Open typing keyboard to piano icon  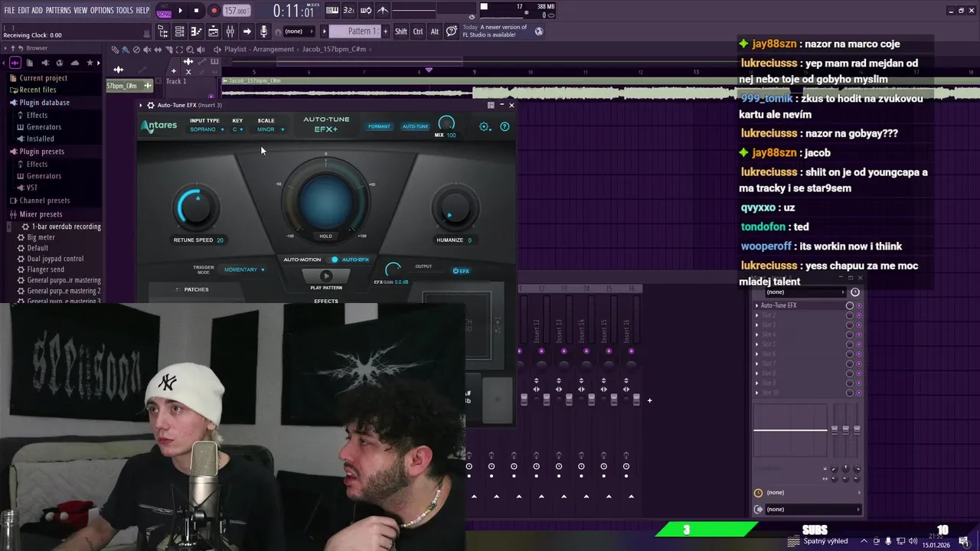pyautogui.click(x=332, y=11)
